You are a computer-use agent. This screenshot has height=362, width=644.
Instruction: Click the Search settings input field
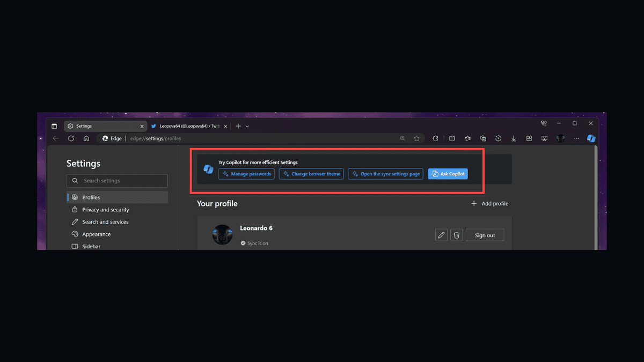[117, 181]
